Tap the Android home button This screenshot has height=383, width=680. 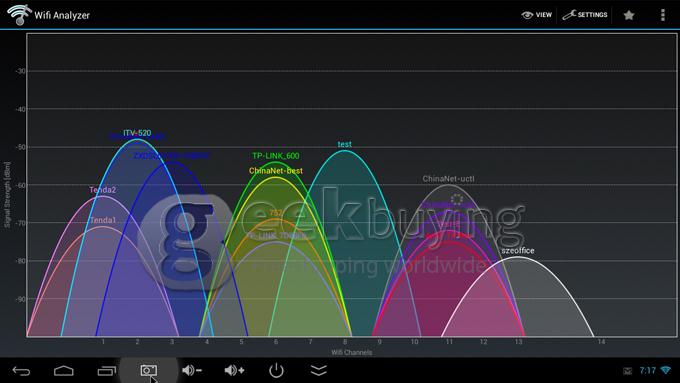[64, 370]
